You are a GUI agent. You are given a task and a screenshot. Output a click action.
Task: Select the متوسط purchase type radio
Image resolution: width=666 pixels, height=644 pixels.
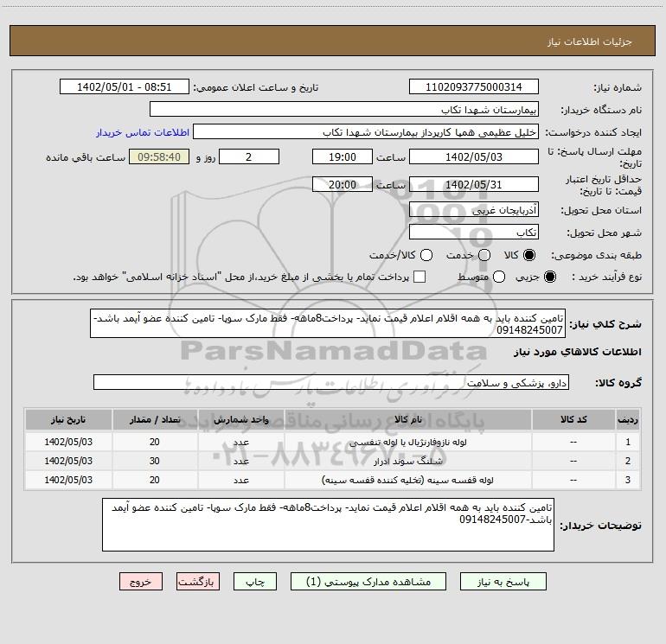coord(499,277)
